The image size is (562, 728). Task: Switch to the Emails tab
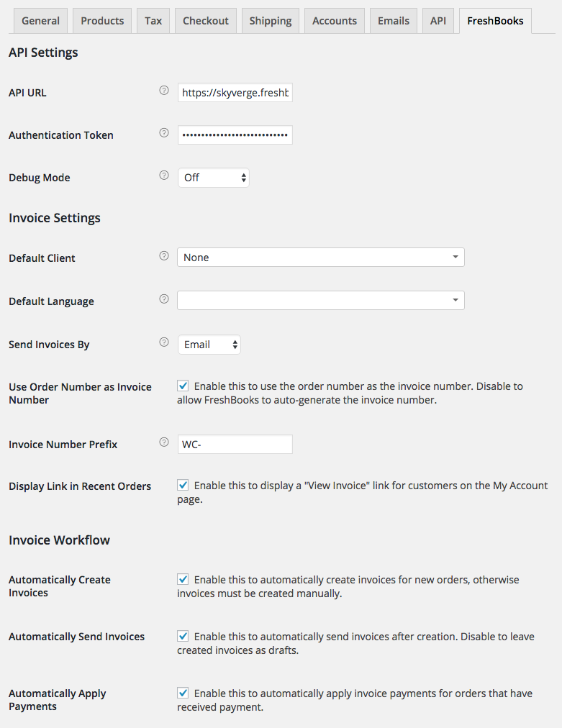point(394,21)
